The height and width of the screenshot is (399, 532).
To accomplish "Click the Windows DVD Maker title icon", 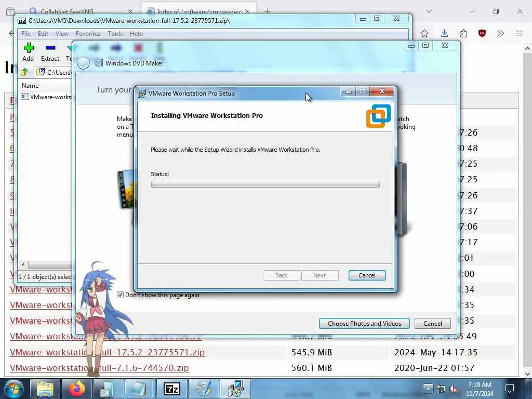I will tap(99, 63).
